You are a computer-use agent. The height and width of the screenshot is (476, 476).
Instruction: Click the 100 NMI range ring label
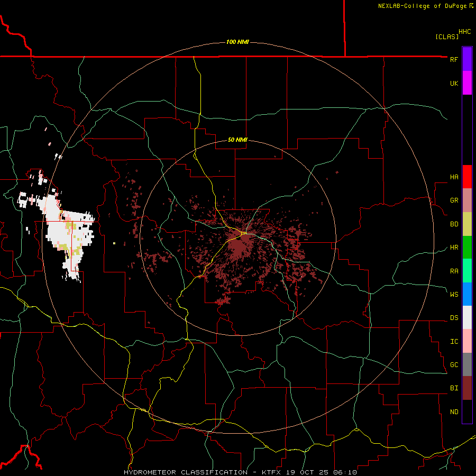click(237, 42)
